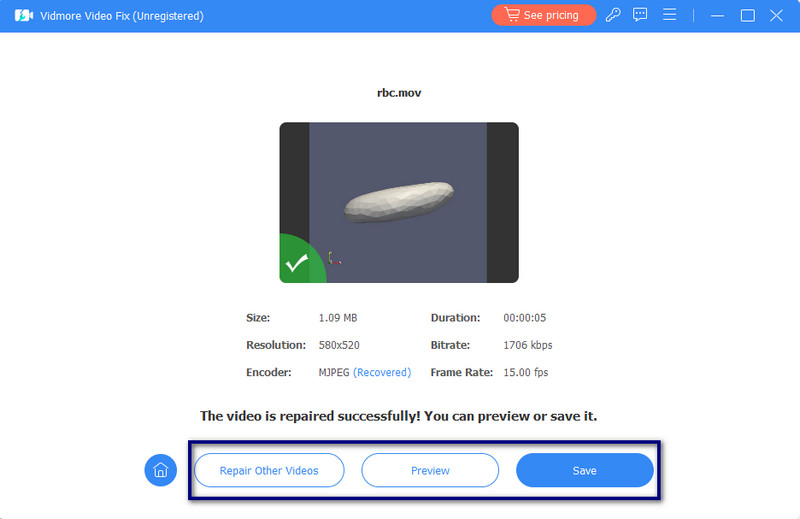Click the repaired video thumbnail
800x519 pixels.
(398, 203)
